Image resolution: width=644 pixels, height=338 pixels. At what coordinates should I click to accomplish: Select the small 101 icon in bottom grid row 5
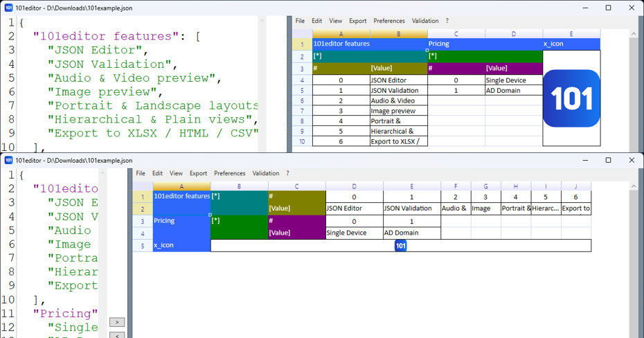[400, 246]
